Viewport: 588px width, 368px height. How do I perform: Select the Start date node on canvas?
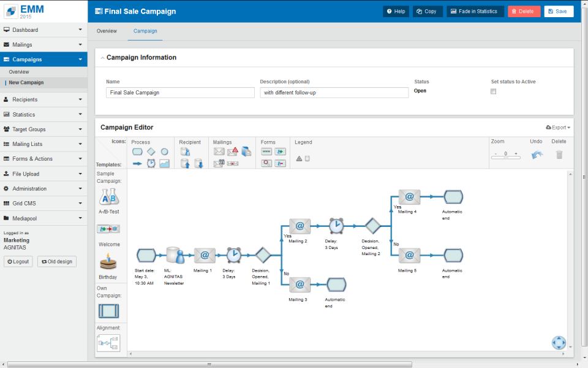pos(146,255)
